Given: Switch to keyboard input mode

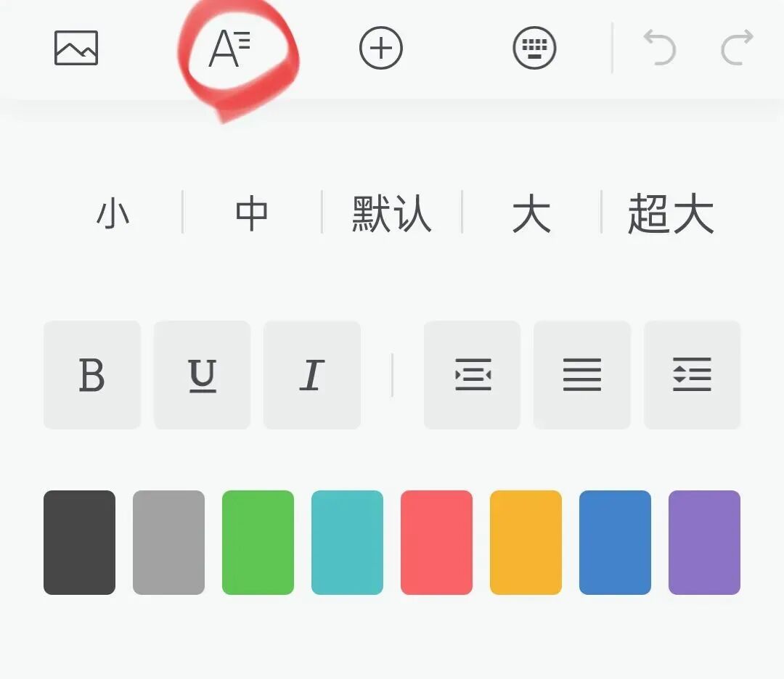Looking at the screenshot, I should click(535, 47).
